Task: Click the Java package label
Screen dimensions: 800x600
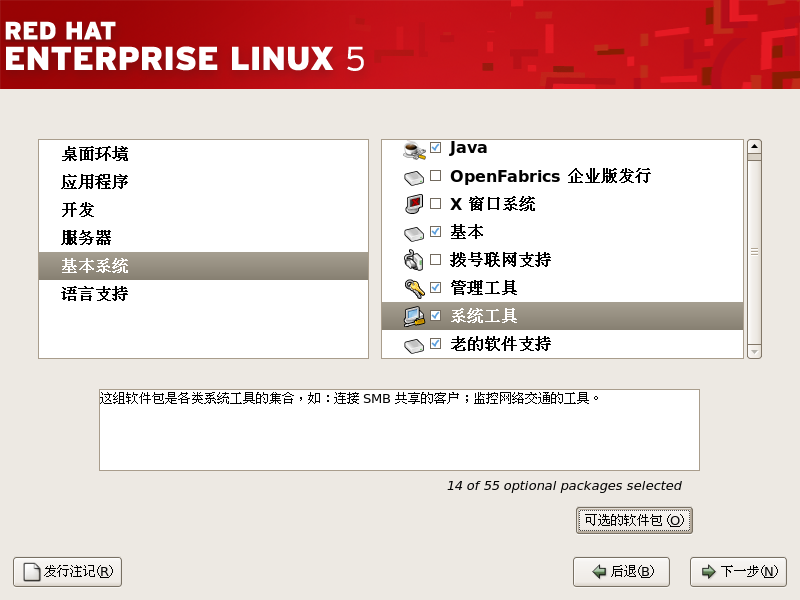Action: [468, 147]
